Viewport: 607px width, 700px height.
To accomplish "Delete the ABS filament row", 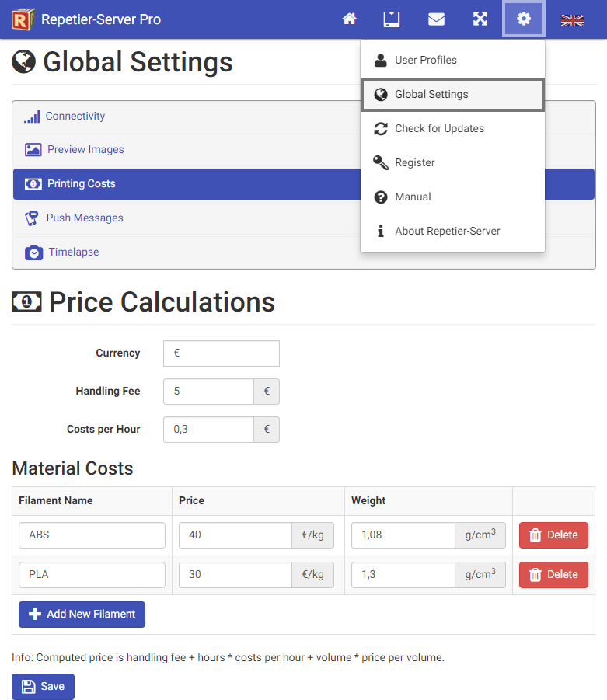I will click(x=553, y=535).
